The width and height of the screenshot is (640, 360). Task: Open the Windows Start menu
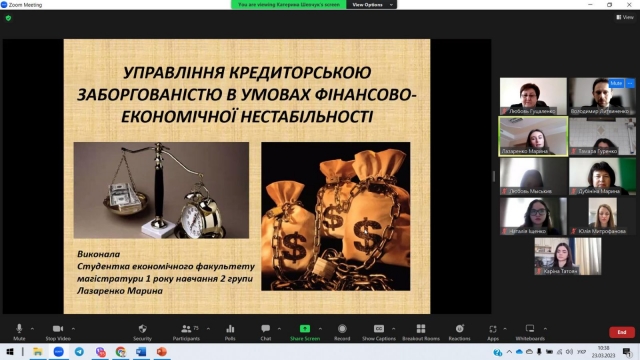[10, 351]
